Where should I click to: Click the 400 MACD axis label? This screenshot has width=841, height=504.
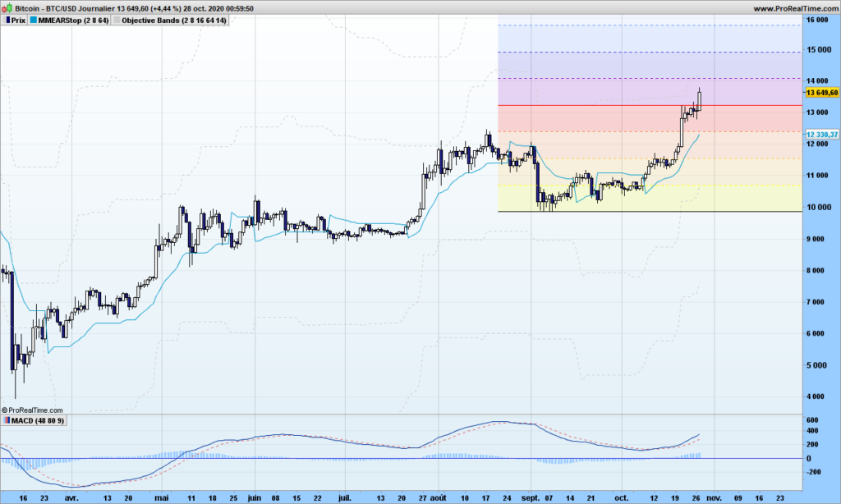pyautogui.click(x=812, y=431)
